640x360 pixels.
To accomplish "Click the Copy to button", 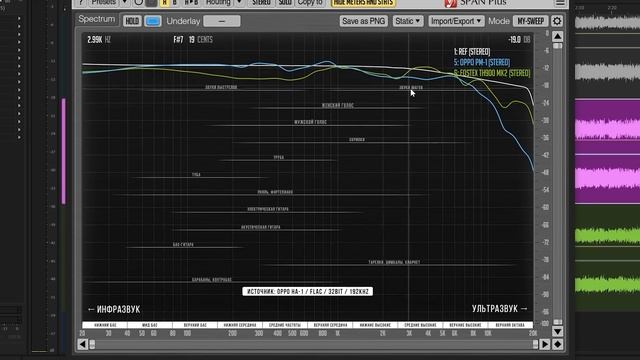I will [x=310, y=2].
